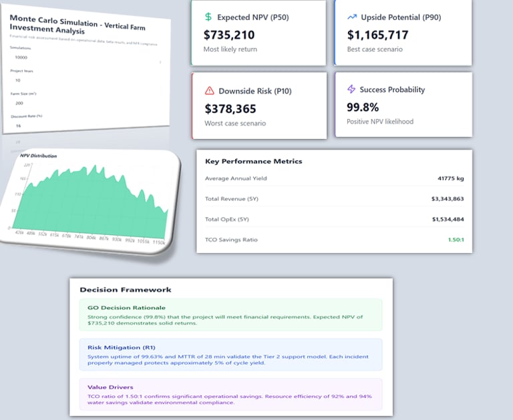Focus the Farm Size field showing 200
Image resolution: width=513 pixels, height=420 pixels.
(x=87, y=104)
